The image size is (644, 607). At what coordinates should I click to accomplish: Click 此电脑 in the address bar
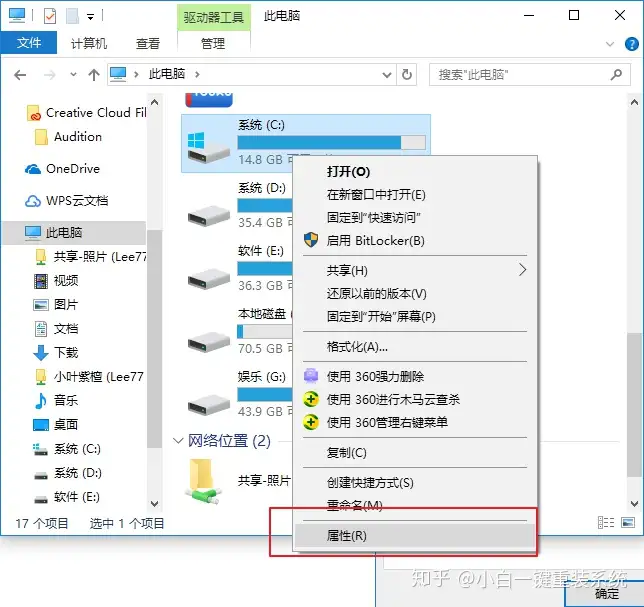click(166, 74)
